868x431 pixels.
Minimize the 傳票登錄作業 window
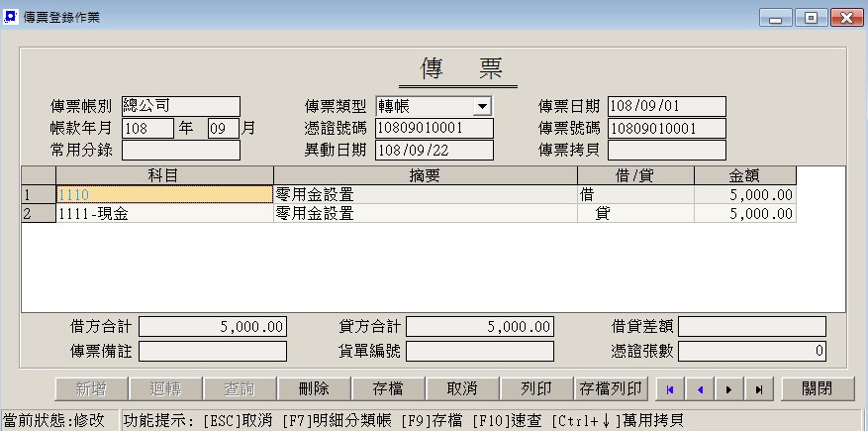(x=776, y=18)
